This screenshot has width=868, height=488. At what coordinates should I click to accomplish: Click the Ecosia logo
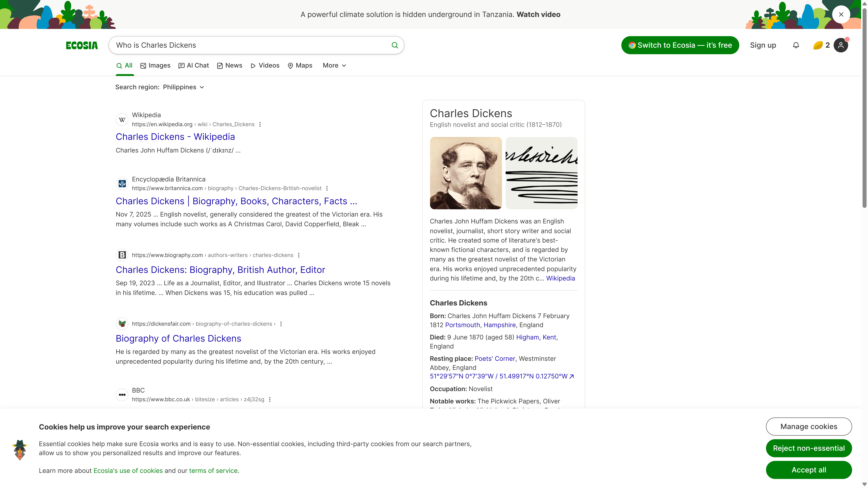[x=82, y=45]
